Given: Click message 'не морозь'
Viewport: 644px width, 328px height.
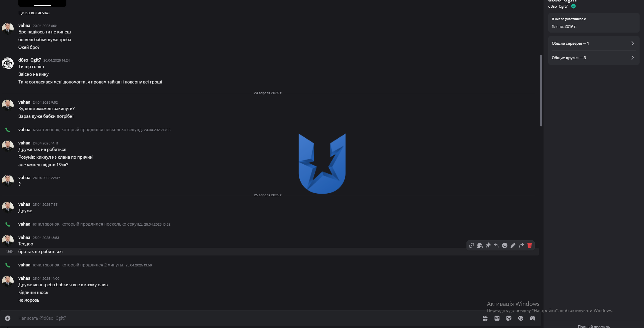Looking at the screenshot, I should pyautogui.click(x=29, y=300).
